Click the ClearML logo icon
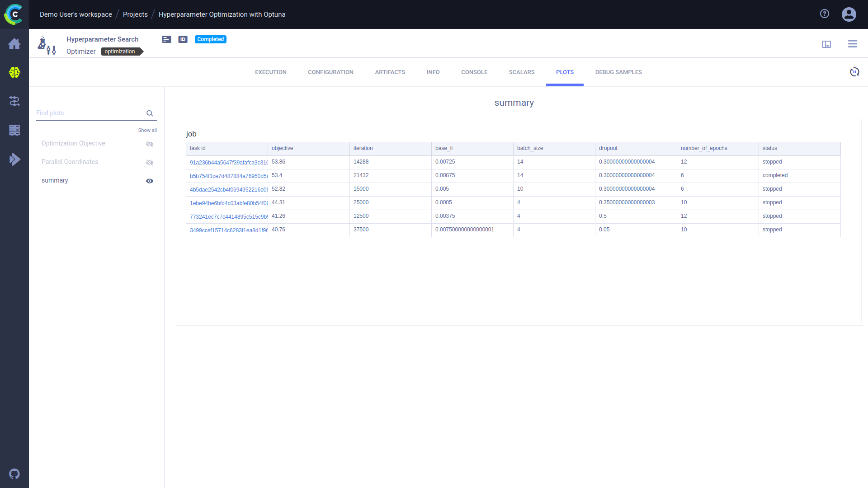Viewport: 868px width, 488px height. [x=14, y=14]
